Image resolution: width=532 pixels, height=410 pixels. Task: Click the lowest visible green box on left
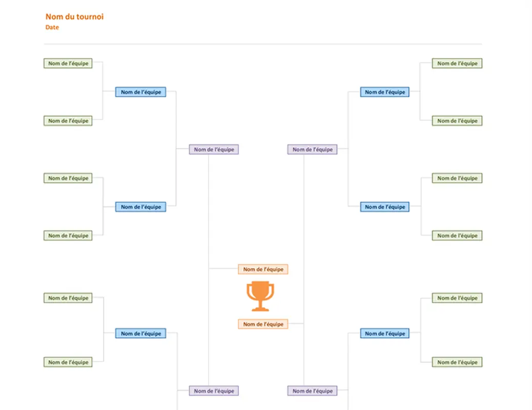coord(68,362)
